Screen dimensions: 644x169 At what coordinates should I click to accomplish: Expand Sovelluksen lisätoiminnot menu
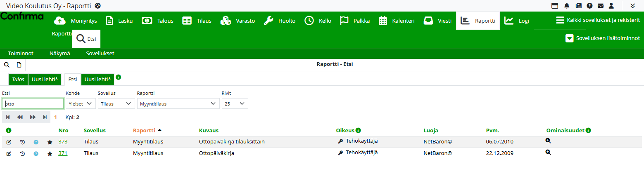click(602, 38)
